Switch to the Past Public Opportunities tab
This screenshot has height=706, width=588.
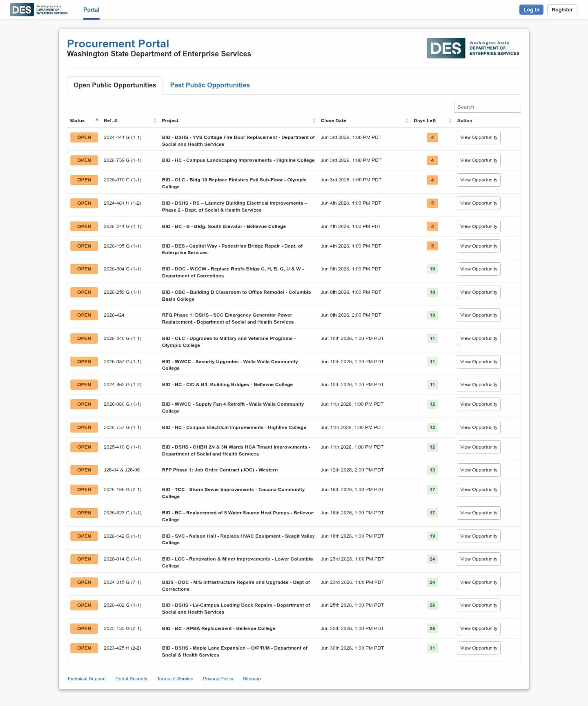[210, 85]
